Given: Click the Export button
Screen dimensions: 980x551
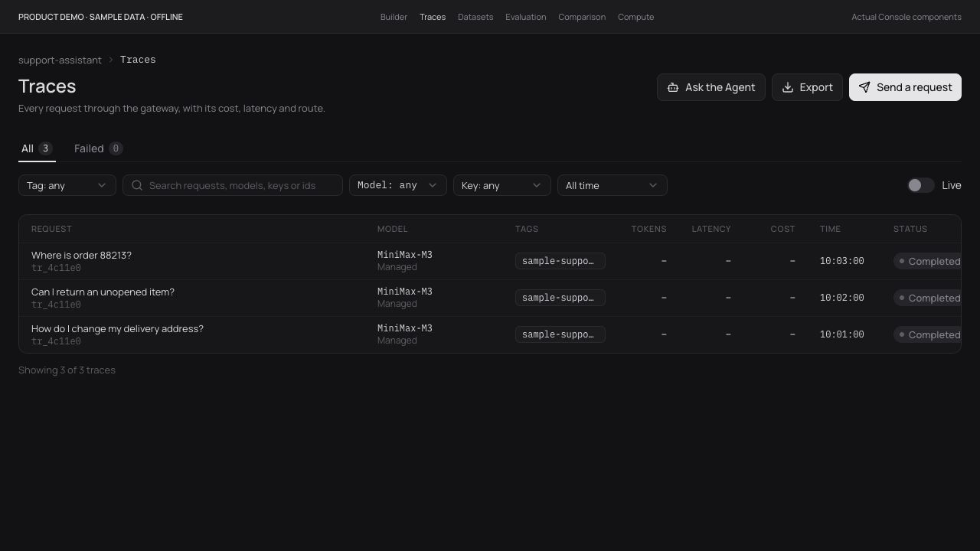Looking at the screenshot, I should pyautogui.click(x=807, y=87).
